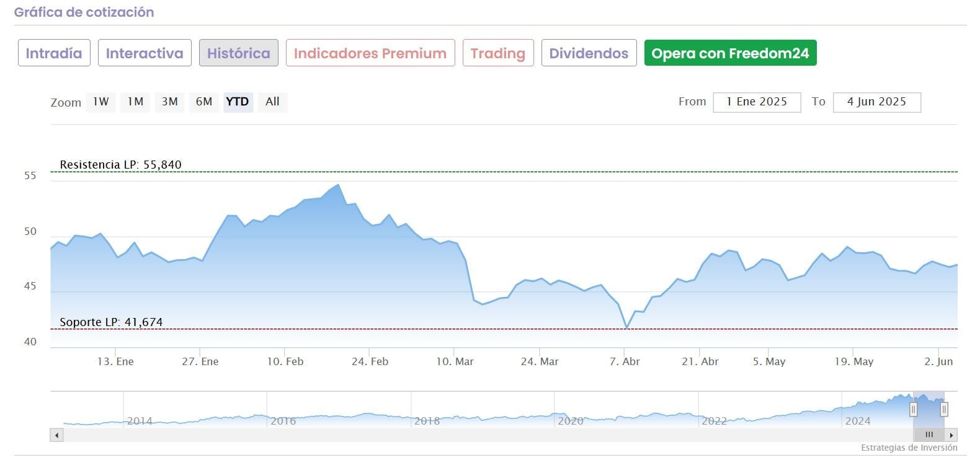
Task: Set zoom range to 1W
Action: coord(101,102)
